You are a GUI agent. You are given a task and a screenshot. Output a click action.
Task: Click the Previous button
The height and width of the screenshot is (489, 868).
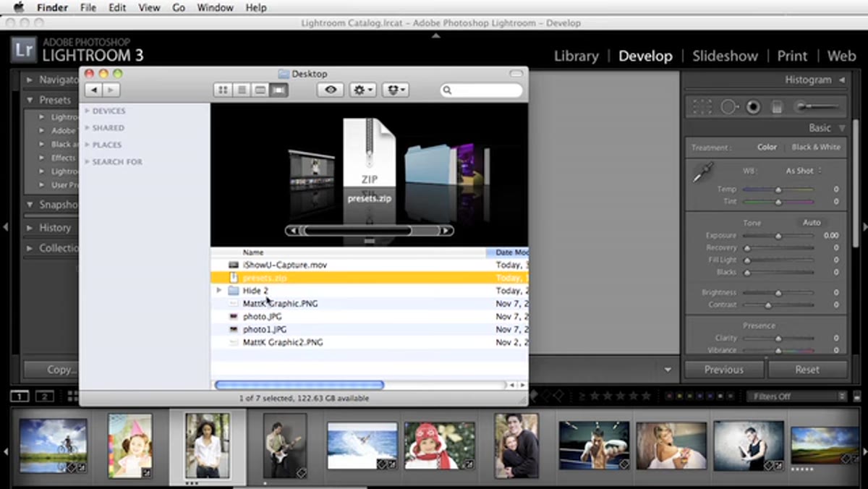[x=724, y=370]
